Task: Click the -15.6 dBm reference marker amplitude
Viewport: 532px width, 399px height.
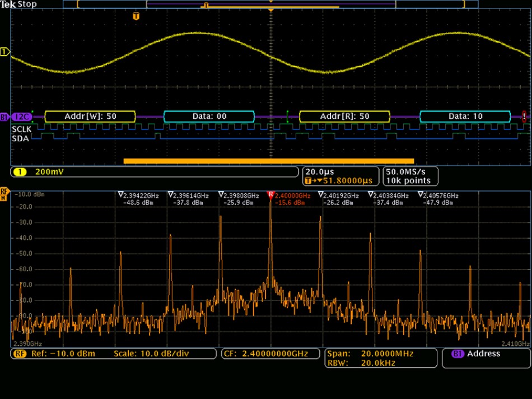Action: click(x=290, y=203)
